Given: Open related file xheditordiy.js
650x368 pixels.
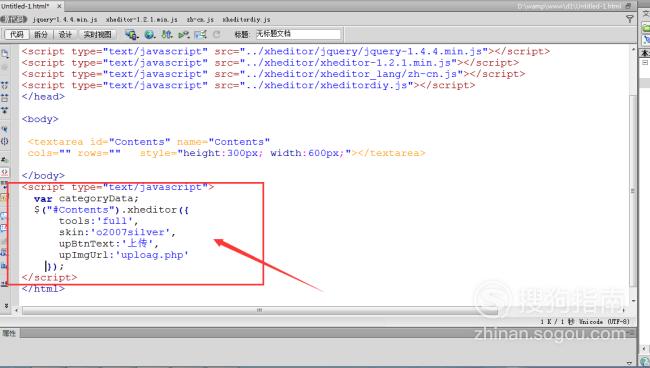Looking at the screenshot, I should click(246, 19).
